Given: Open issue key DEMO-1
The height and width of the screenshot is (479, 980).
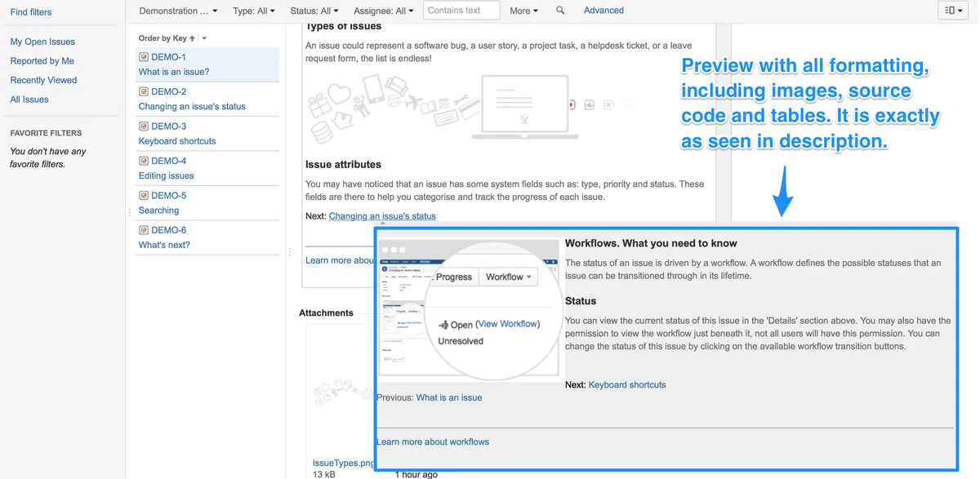Looking at the screenshot, I should pos(168,57).
